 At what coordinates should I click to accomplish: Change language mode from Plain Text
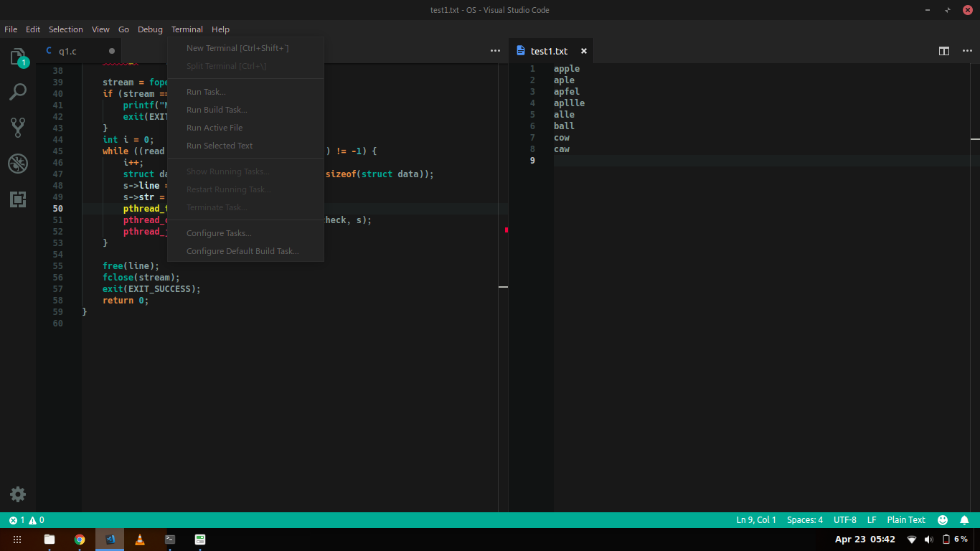[906, 520]
